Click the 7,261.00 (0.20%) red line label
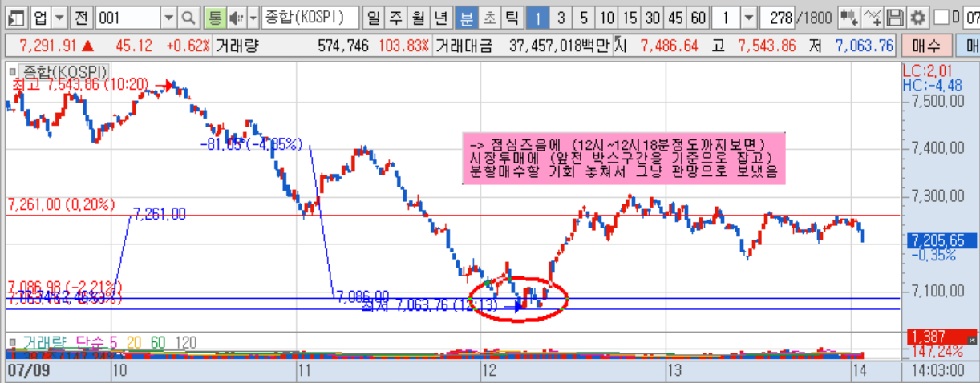This screenshot has width=980, height=383. [x=62, y=205]
